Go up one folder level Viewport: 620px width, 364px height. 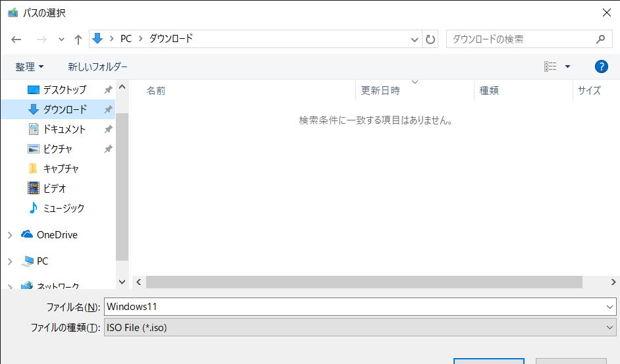pos(78,39)
